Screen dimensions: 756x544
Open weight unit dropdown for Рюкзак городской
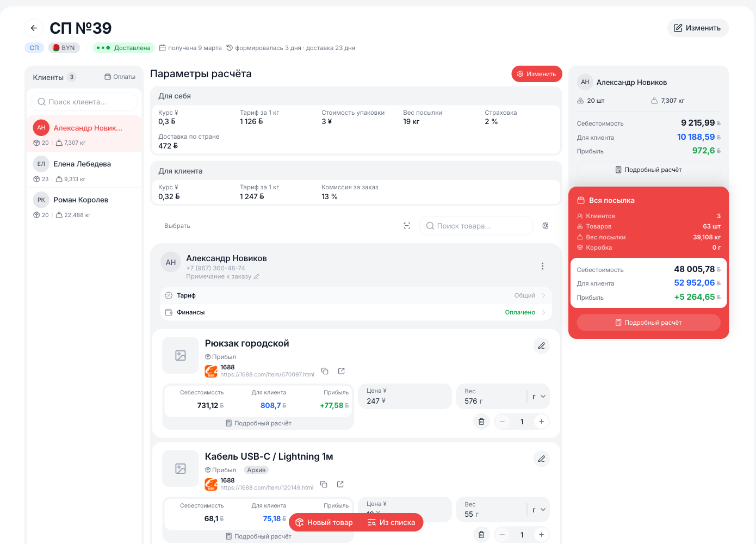click(538, 397)
